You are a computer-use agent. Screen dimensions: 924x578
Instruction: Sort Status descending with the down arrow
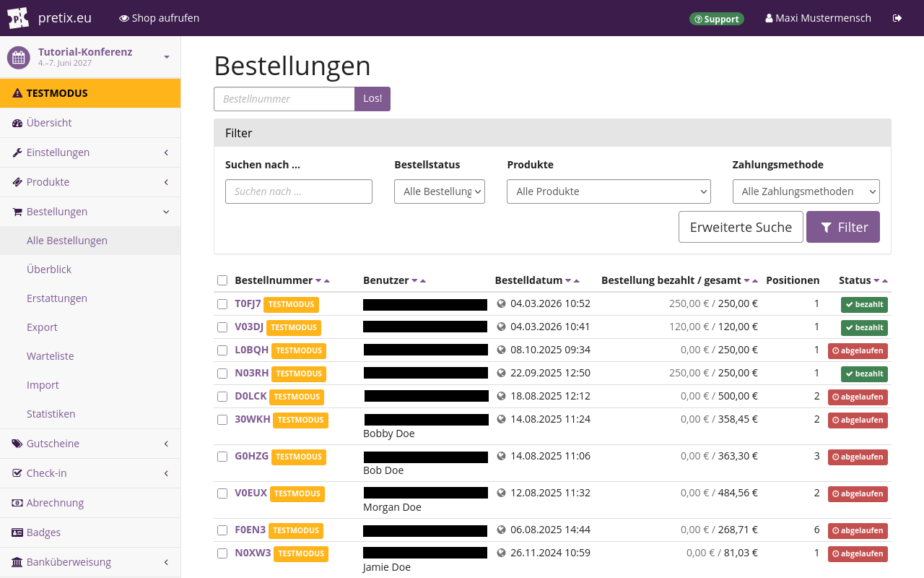tap(876, 281)
